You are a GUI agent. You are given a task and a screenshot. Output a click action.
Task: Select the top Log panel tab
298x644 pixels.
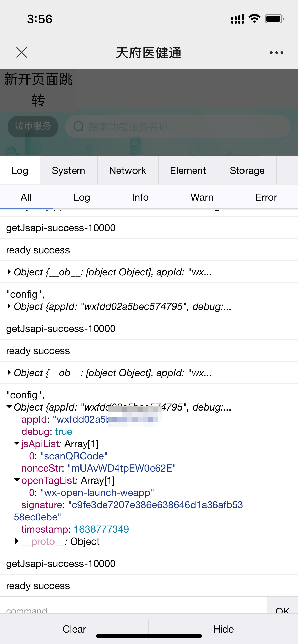(x=20, y=170)
